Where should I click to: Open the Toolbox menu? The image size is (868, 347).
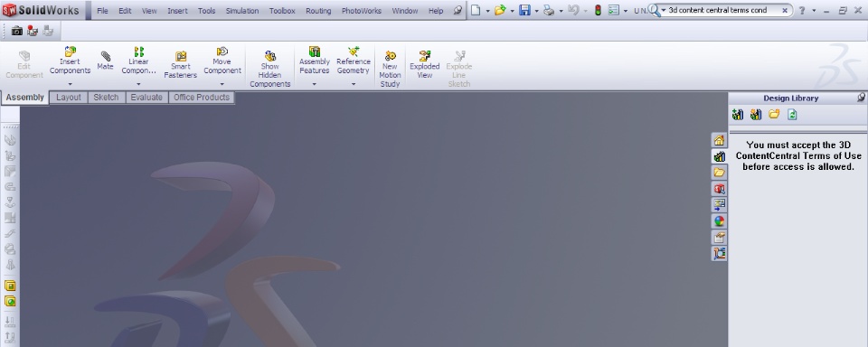(x=282, y=11)
